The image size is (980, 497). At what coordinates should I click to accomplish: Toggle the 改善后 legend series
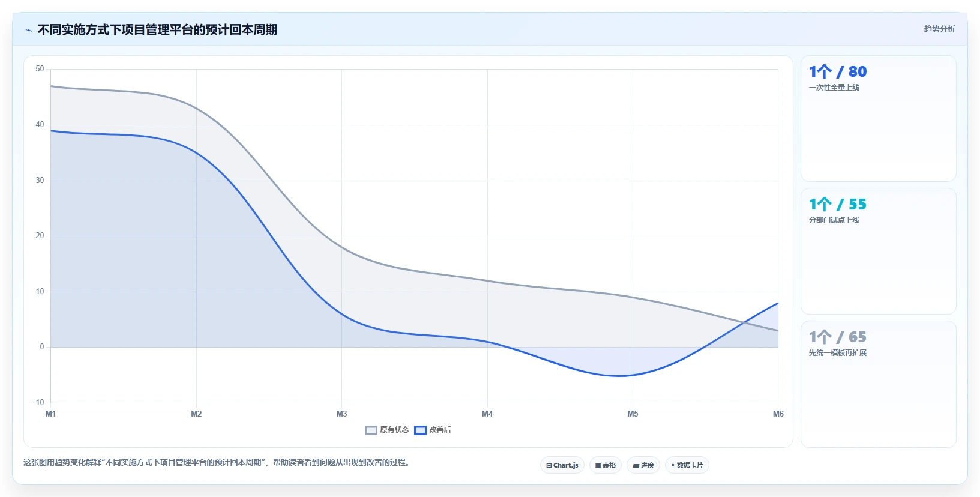tap(433, 430)
